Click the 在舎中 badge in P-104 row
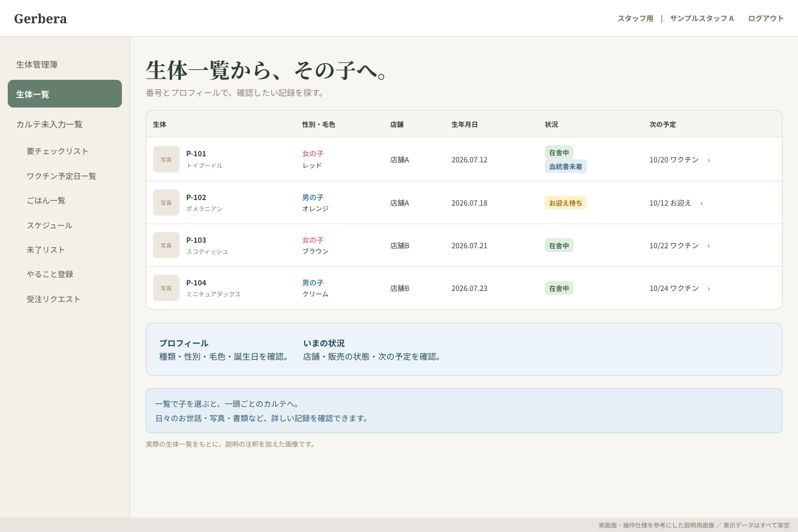 [x=559, y=288]
